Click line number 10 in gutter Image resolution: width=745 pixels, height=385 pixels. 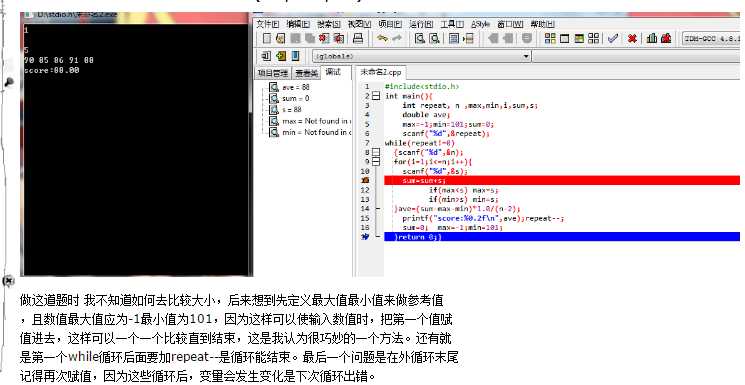pos(365,171)
